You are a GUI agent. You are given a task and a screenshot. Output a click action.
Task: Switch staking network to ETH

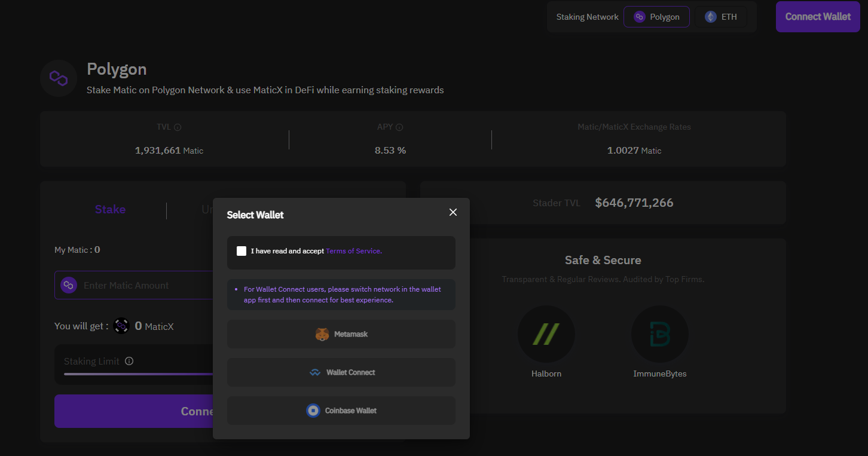(x=721, y=17)
